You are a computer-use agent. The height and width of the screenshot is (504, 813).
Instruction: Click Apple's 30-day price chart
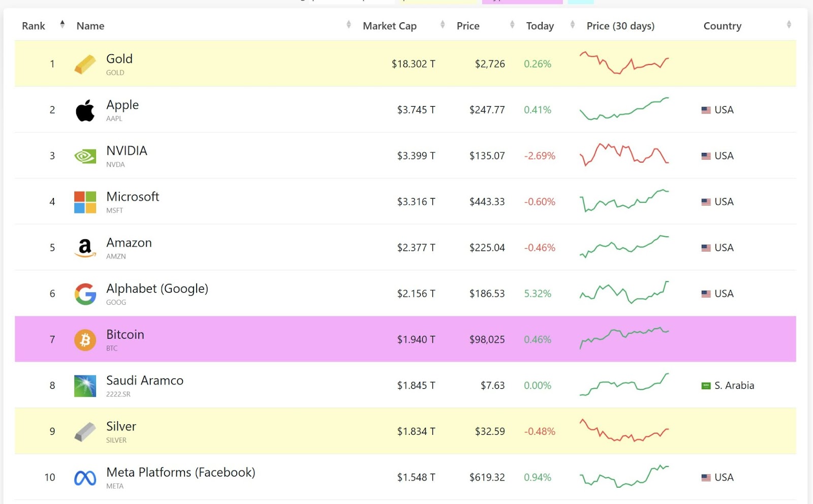tap(624, 109)
